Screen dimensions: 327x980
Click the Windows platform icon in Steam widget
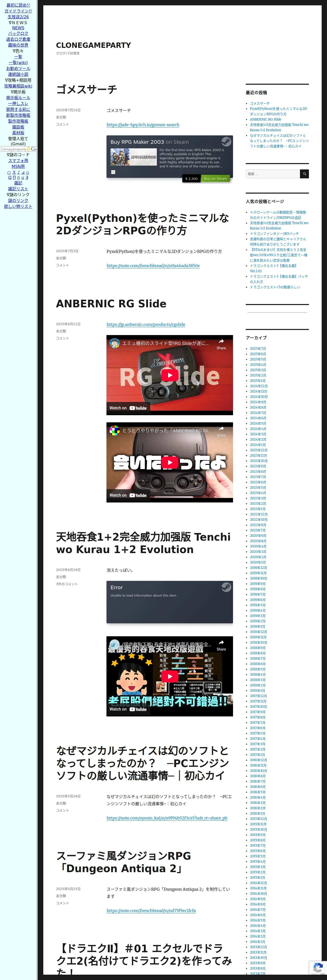point(113,172)
